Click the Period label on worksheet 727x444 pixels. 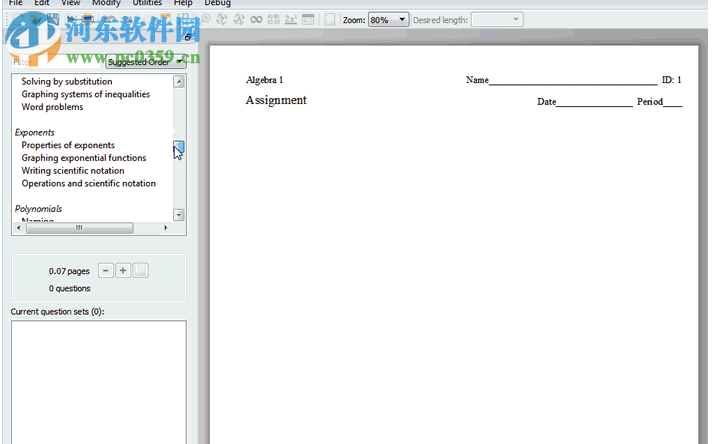[x=650, y=101]
